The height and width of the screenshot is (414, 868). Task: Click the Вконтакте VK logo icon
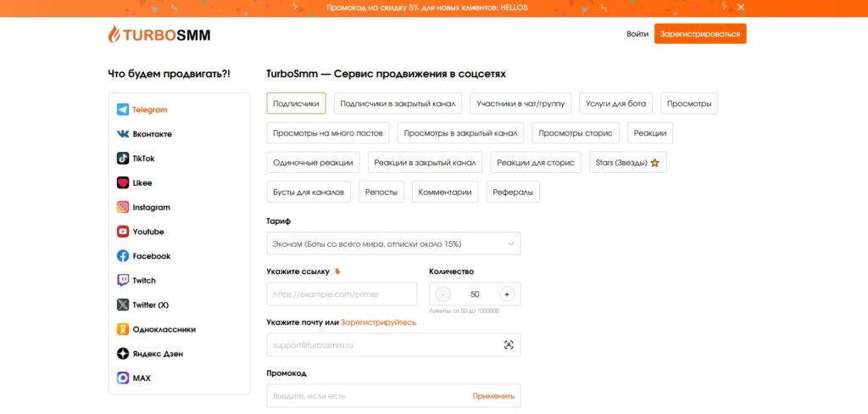coord(123,134)
